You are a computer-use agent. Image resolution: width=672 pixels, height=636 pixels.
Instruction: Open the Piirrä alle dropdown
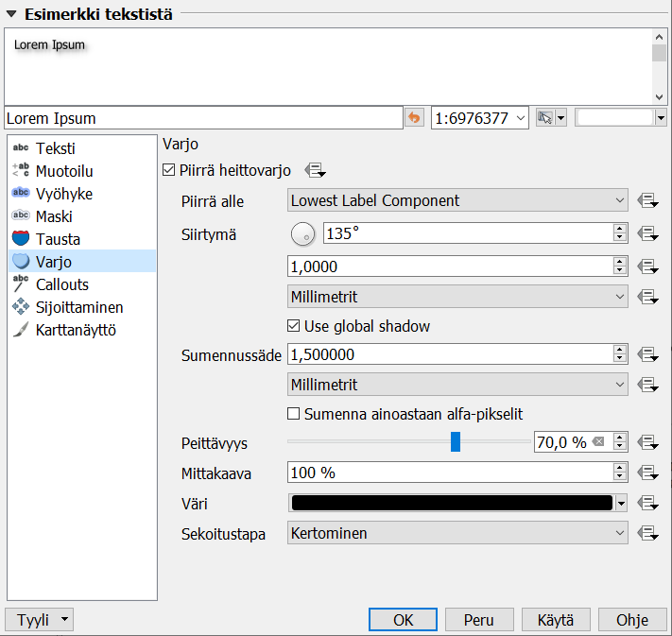pyautogui.click(x=457, y=200)
